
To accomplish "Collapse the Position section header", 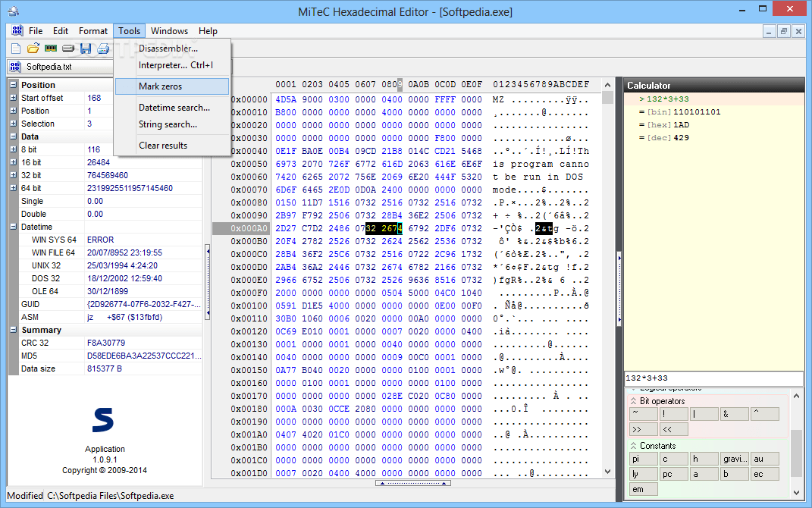I will click(14, 85).
